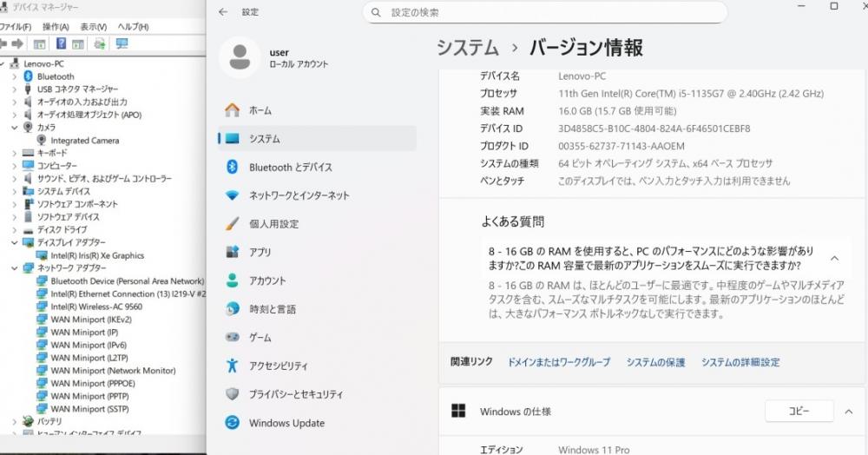This screenshot has width=868, height=455.
Task: Collapse the カメラ node
Action: pos(15,128)
